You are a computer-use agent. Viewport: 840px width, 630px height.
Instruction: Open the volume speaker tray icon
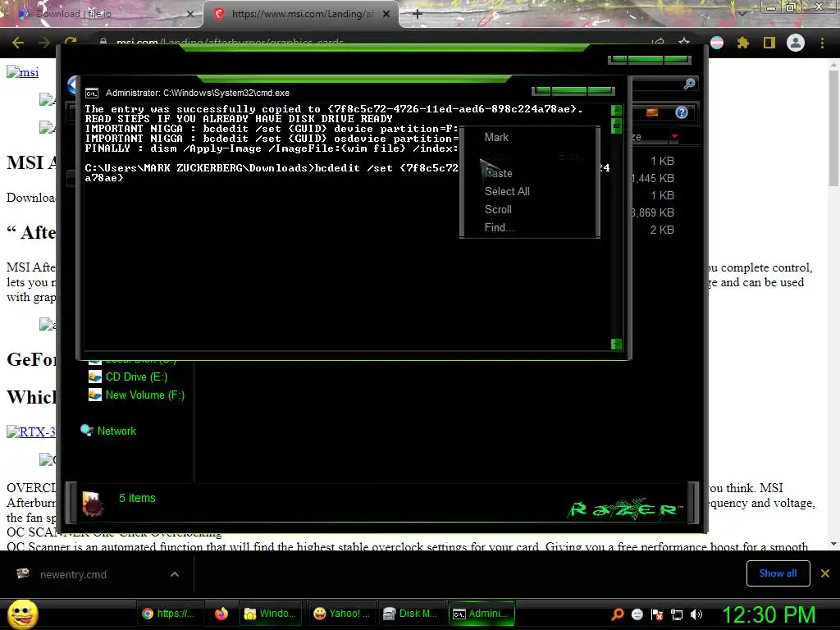[x=696, y=614]
